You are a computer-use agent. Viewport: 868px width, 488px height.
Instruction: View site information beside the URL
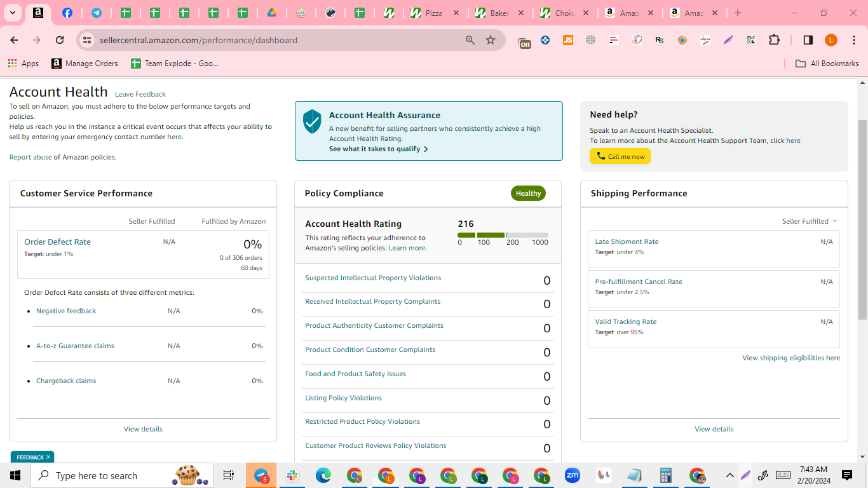click(87, 40)
